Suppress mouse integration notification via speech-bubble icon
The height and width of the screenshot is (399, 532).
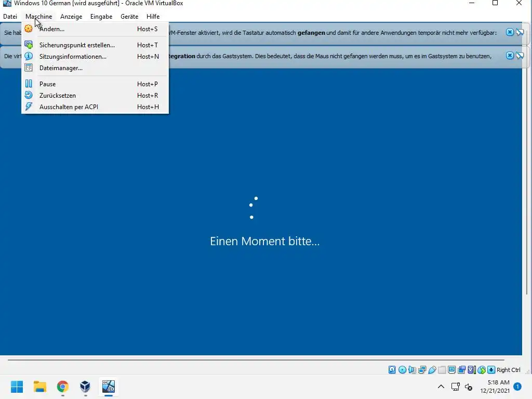520,55
